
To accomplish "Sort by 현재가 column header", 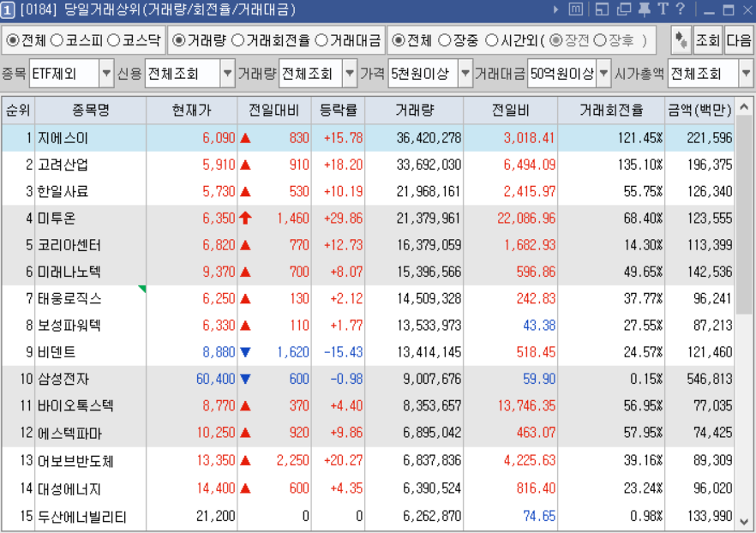I will 192,111.
